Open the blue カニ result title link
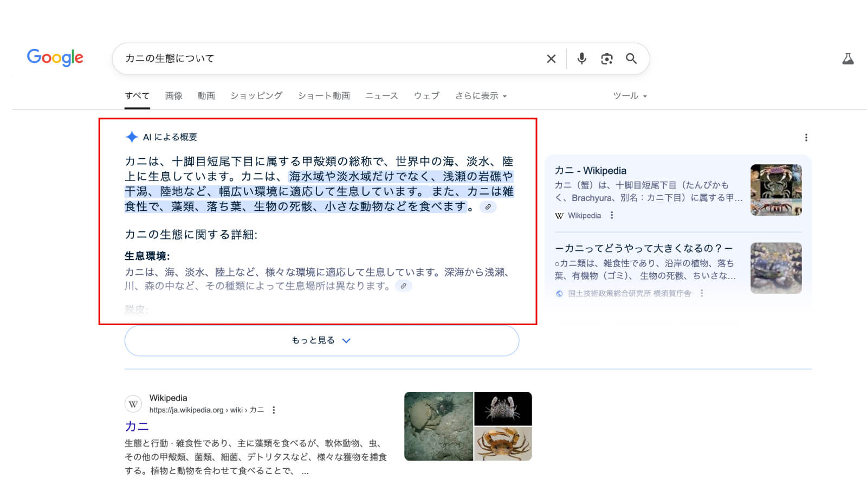This screenshot has height=504, width=867. coord(137,427)
